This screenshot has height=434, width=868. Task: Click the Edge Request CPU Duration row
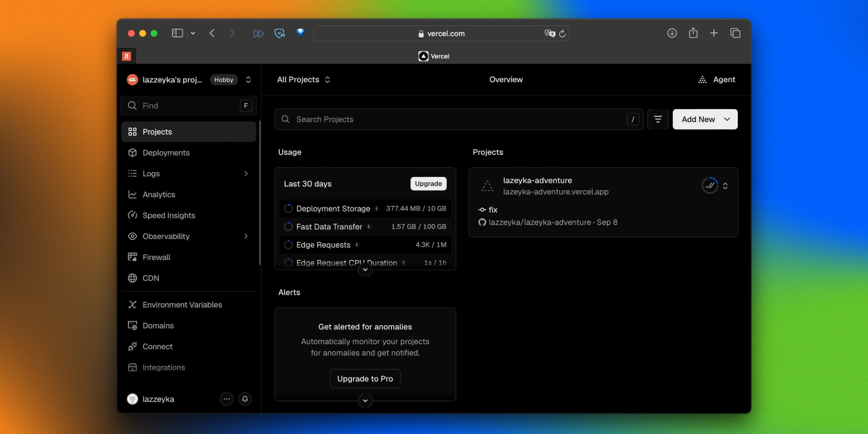coord(365,263)
